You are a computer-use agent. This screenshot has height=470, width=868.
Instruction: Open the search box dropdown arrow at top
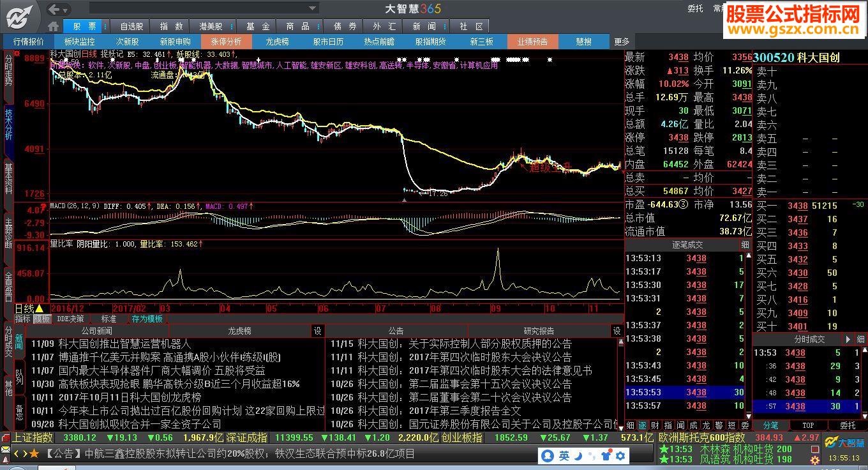(x=313, y=8)
